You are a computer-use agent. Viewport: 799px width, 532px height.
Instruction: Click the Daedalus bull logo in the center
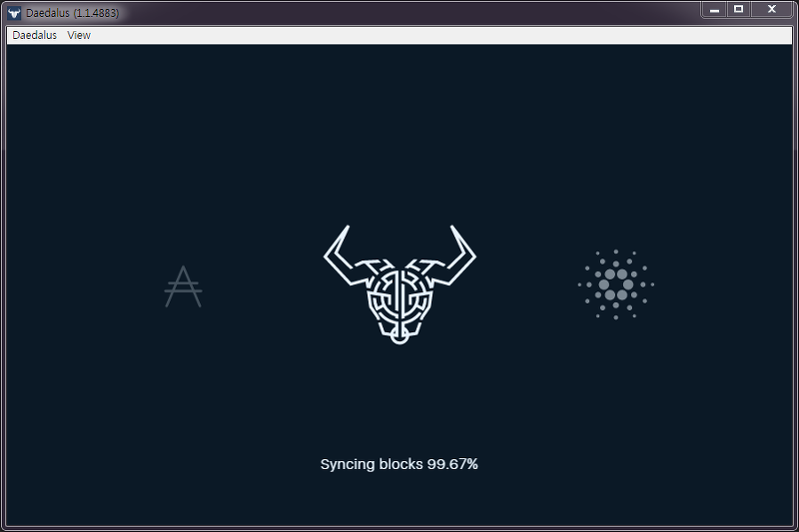point(400,284)
